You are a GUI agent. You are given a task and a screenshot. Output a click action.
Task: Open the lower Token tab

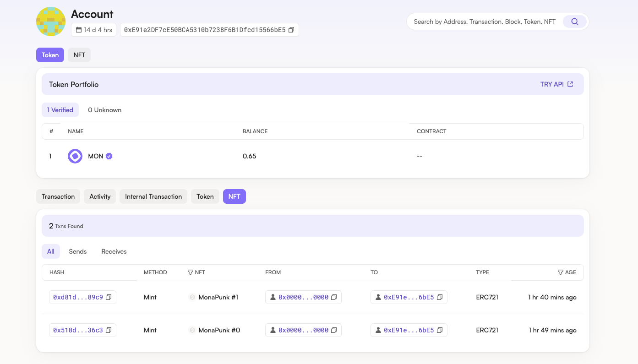click(205, 196)
